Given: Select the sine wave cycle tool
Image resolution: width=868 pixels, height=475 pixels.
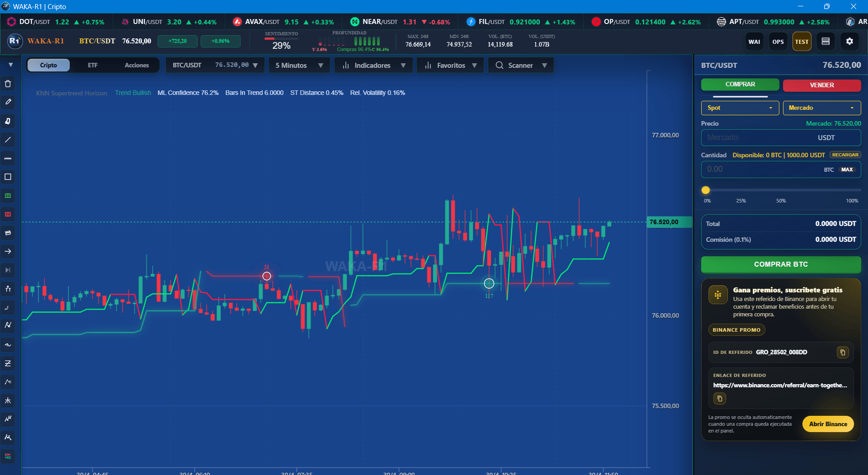Looking at the screenshot, I should (x=8, y=345).
